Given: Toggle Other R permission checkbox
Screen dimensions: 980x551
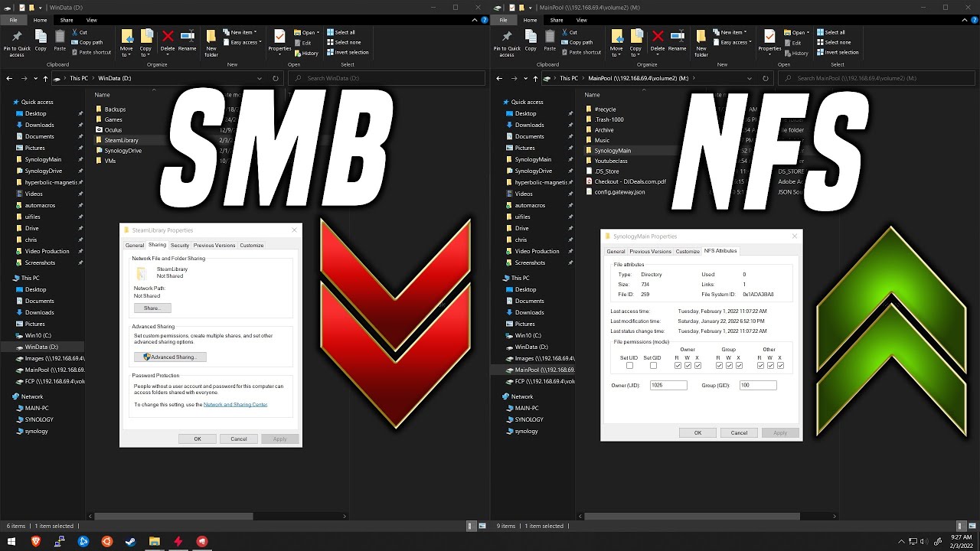Looking at the screenshot, I should [x=760, y=366].
